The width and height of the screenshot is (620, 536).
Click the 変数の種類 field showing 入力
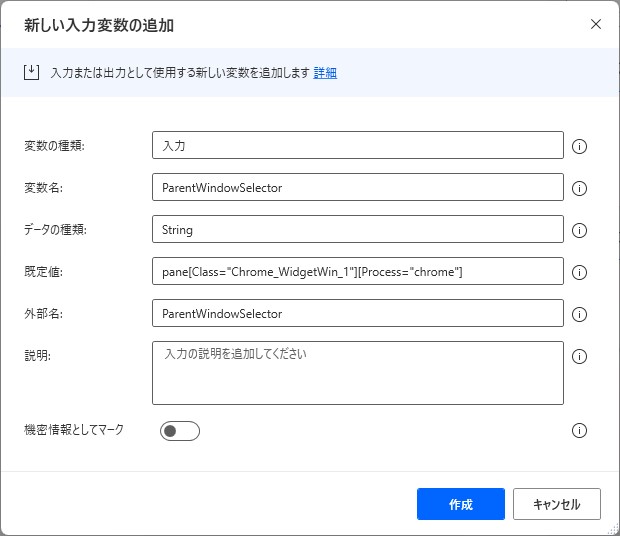[358, 145]
